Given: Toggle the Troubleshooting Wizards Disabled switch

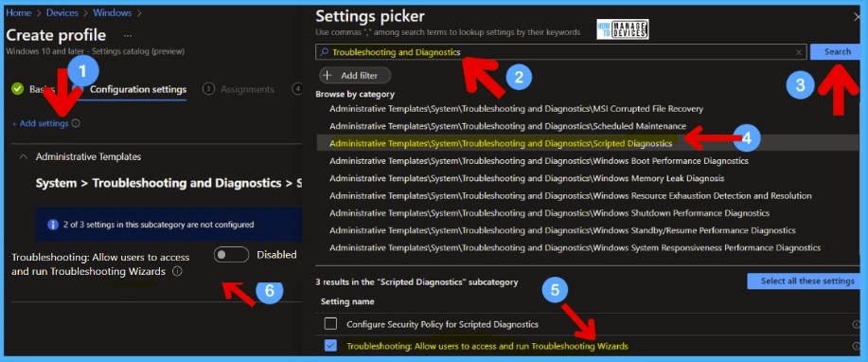Looking at the screenshot, I should click(231, 255).
